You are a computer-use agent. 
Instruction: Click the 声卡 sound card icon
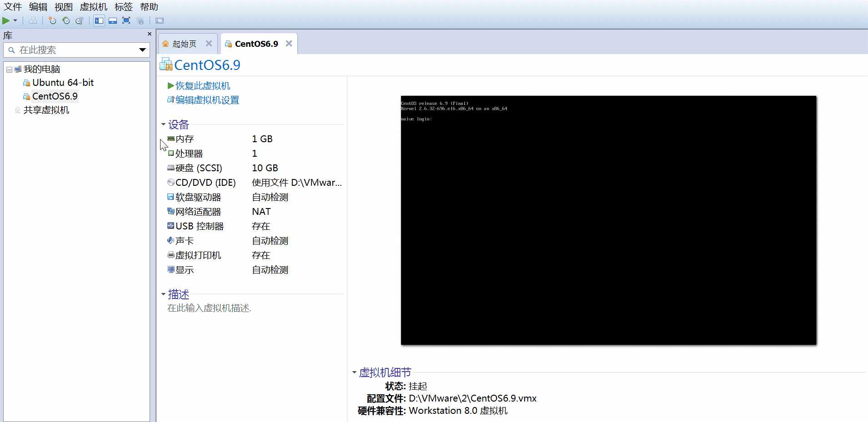(x=171, y=240)
